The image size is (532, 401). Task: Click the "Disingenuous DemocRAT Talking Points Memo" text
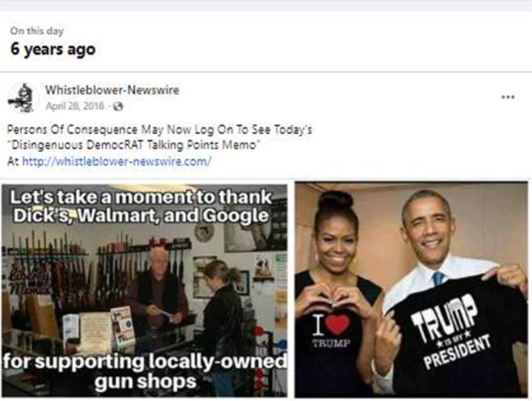coord(134,145)
